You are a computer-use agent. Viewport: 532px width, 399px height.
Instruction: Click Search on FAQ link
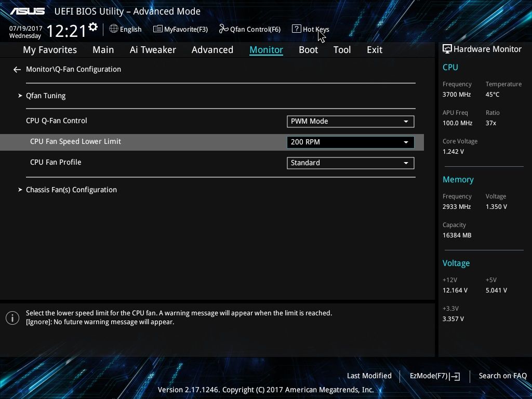point(502,376)
